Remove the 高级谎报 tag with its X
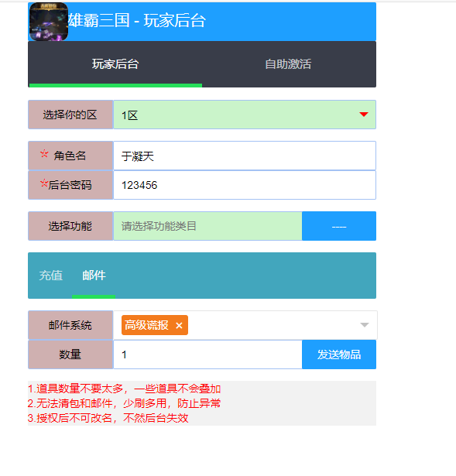 click(179, 325)
